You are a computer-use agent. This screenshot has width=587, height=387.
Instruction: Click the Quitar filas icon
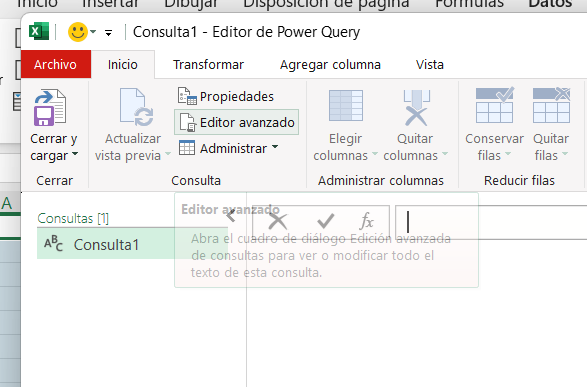tap(551, 105)
